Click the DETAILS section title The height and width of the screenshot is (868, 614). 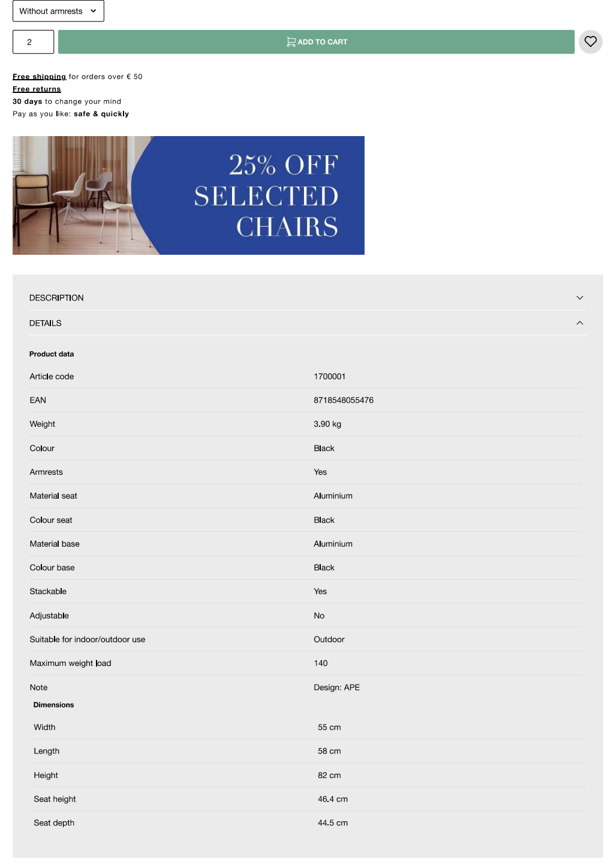46,323
